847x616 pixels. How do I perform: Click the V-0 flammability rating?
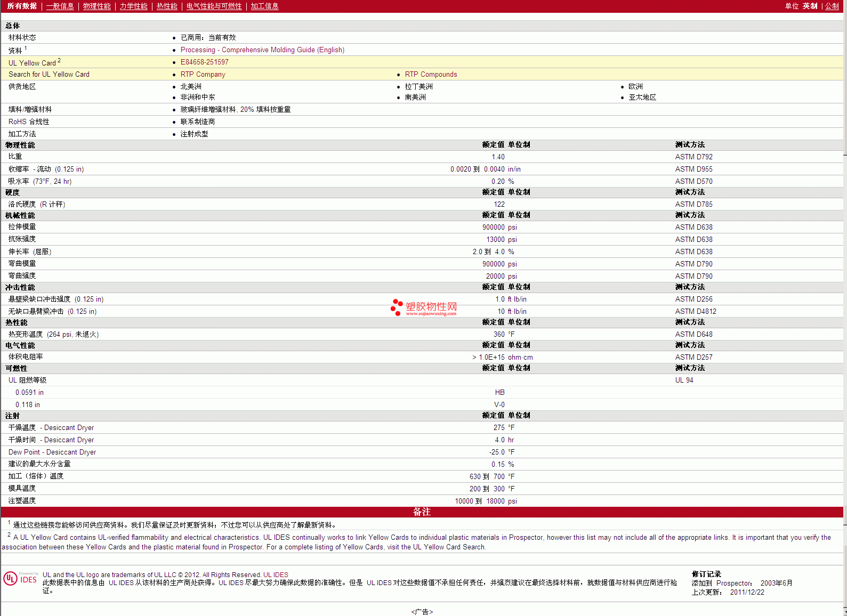pyautogui.click(x=499, y=404)
